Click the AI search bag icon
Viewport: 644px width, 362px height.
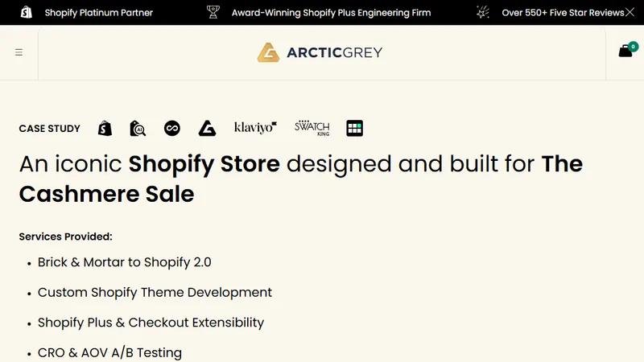(138, 128)
